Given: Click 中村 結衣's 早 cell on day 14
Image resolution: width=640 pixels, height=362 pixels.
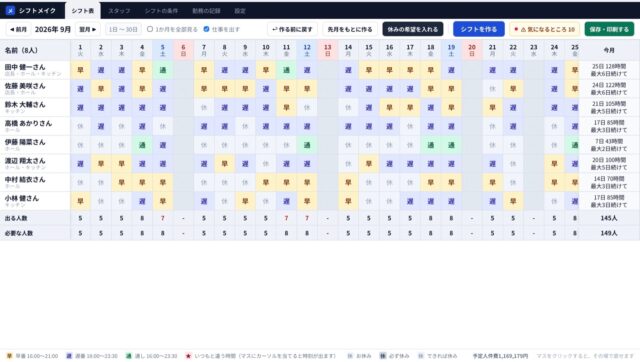Looking at the screenshot, I should click(x=348, y=183).
